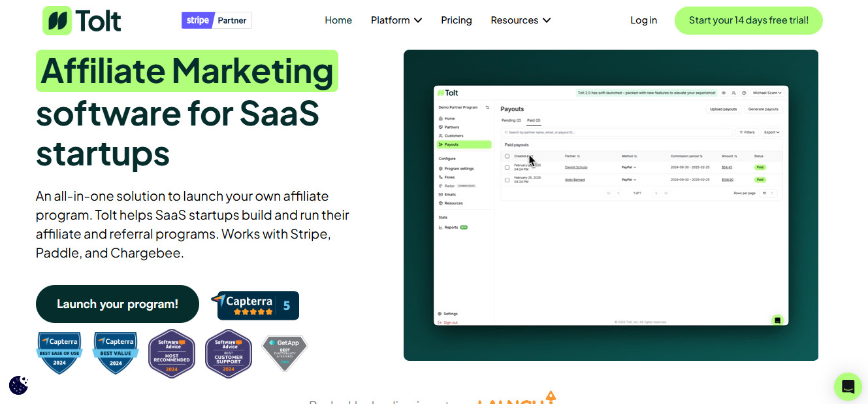Click the Software Advice Most Recommended badge
Viewport: 868px width, 404px height.
pyautogui.click(x=172, y=354)
